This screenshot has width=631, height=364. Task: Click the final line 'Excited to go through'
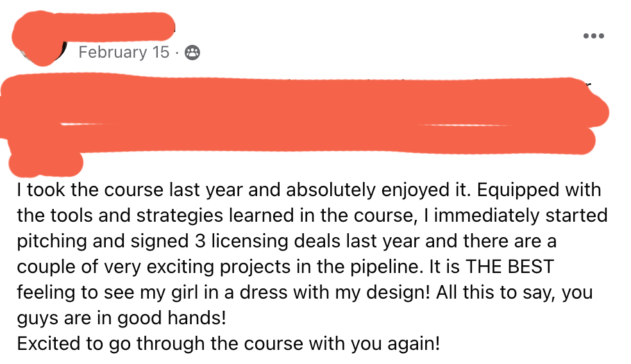[228, 344]
